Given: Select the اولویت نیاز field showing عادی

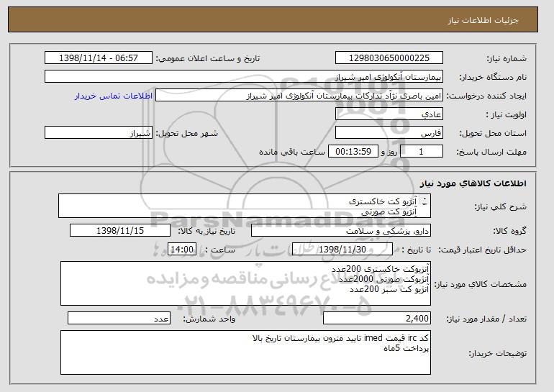Looking at the screenshot, I should [x=389, y=114].
